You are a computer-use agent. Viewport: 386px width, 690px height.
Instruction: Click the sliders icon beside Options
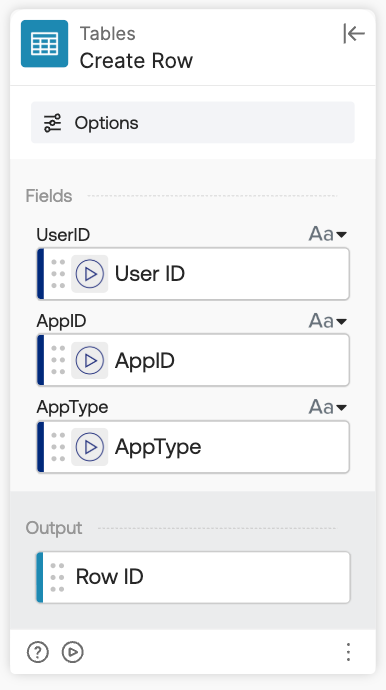(x=52, y=123)
